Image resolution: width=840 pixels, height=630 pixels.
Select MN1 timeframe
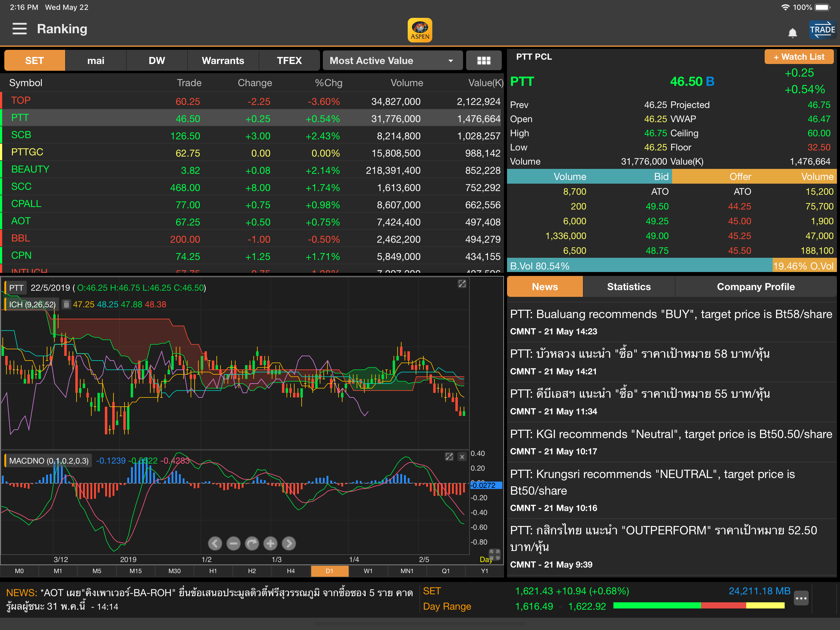click(407, 571)
